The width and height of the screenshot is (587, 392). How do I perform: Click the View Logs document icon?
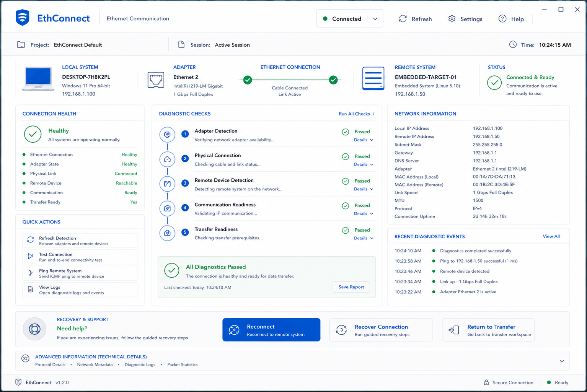pyautogui.click(x=31, y=290)
